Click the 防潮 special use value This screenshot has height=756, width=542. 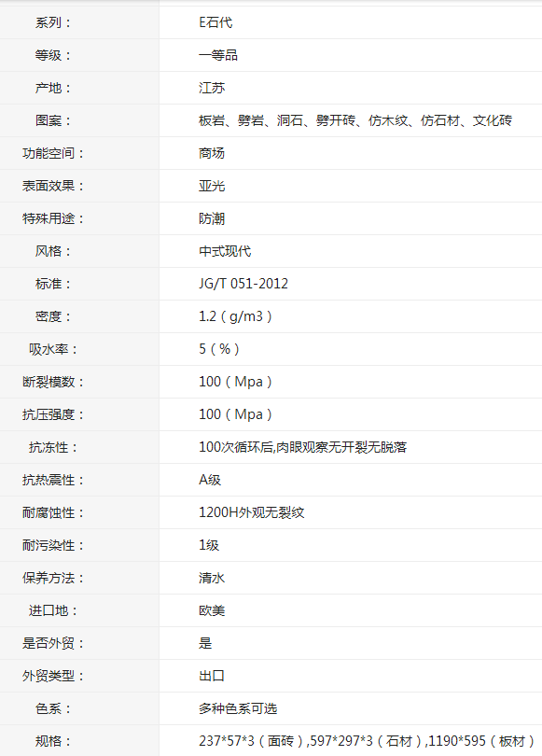pos(212,218)
